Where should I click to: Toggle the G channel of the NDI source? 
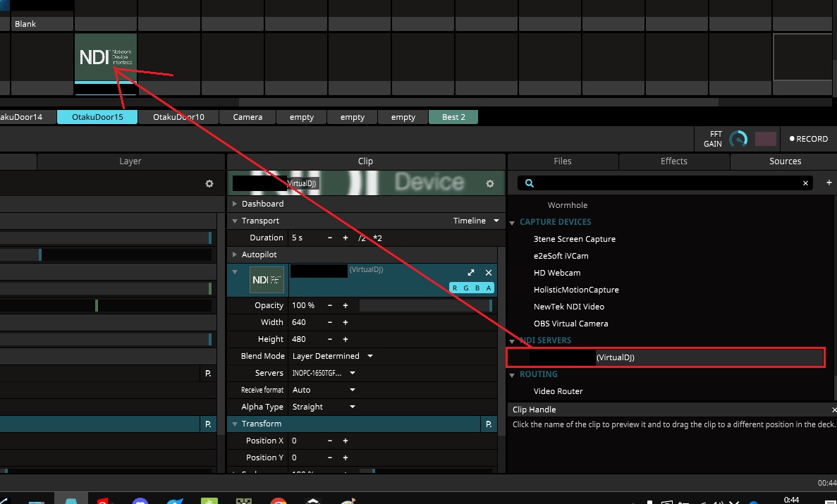[466, 288]
